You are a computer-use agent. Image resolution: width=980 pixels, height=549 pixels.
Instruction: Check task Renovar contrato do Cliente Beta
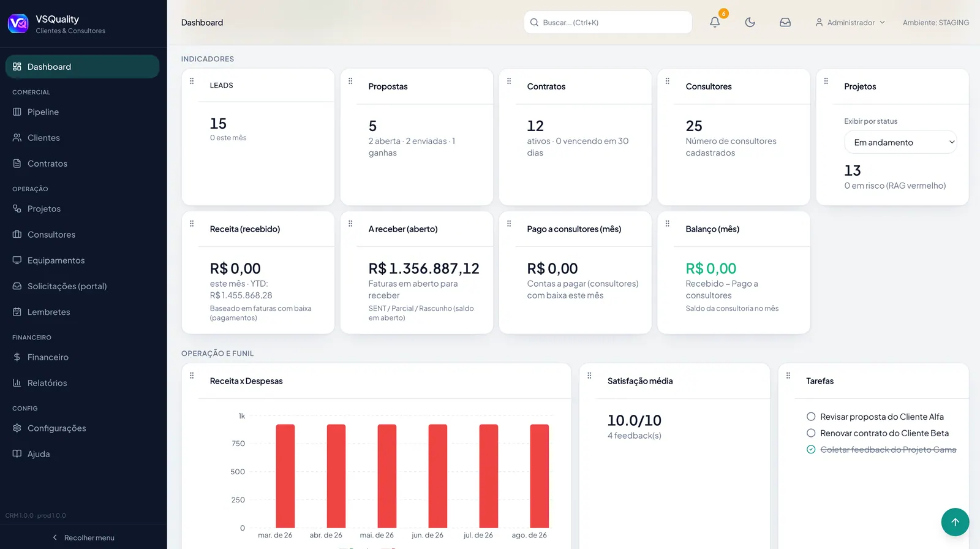click(x=811, y=433)
